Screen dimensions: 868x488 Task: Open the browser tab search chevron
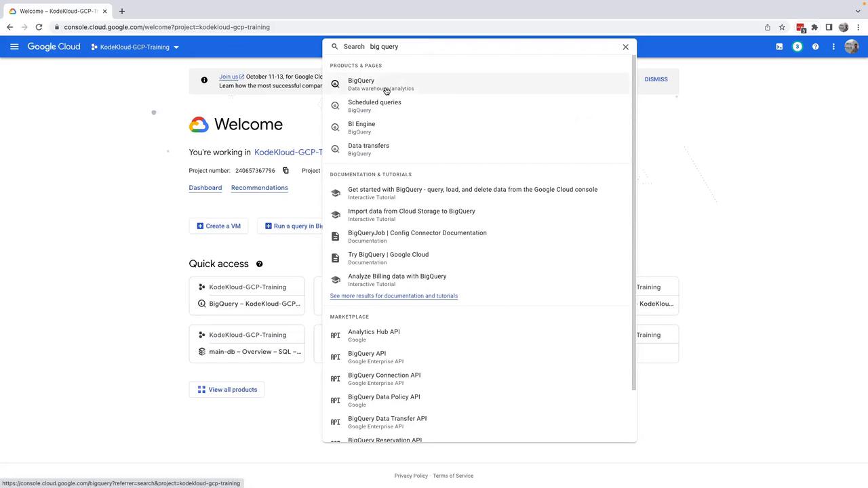click(x=858, y=11)
